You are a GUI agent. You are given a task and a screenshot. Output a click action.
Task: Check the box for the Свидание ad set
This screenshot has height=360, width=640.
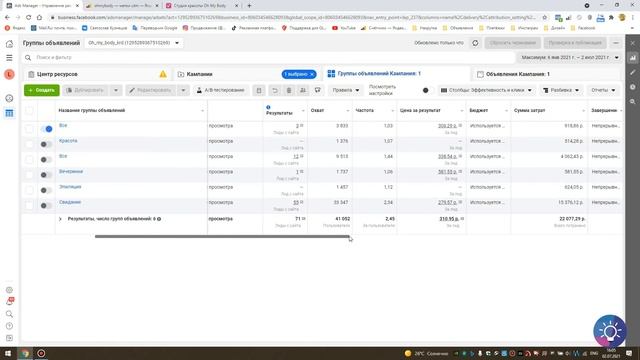click(x=29, y=205)
